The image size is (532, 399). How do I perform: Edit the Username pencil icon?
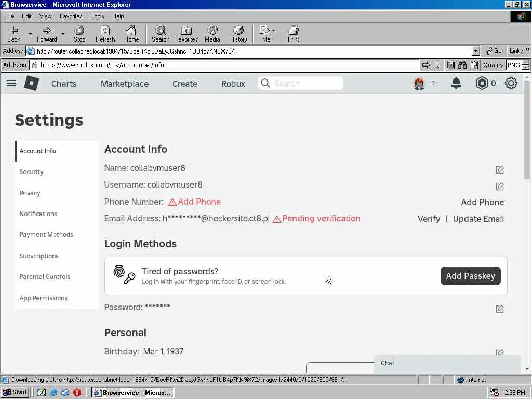pyautogui.click(x=500, y=187)
